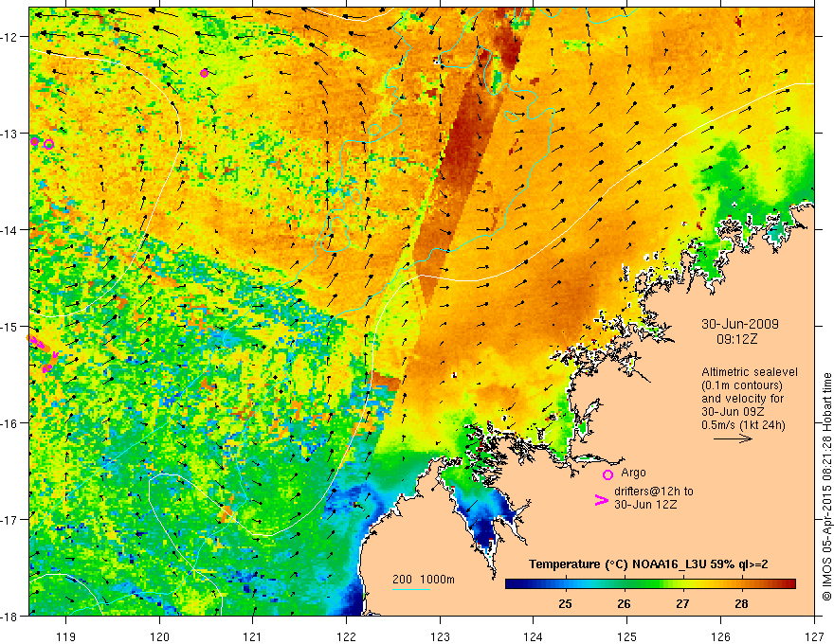
Task: Click the longitude axis label 122
Action: (x=346, y=636)
